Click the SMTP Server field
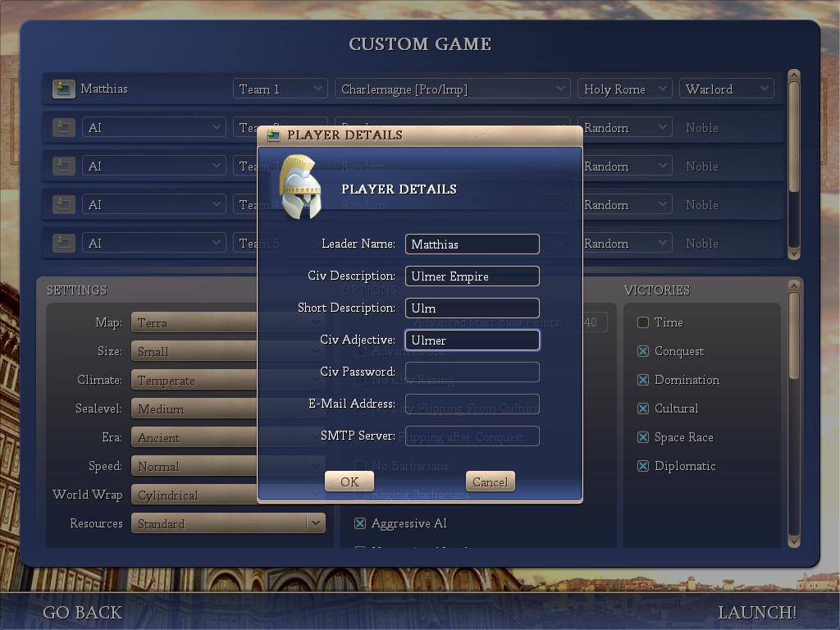Viewport: 840px width, 630px height. coord(472,436)
